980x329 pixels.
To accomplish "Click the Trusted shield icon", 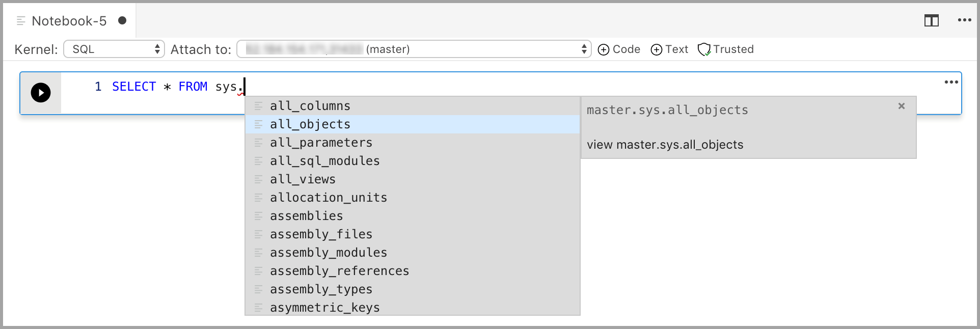I will tap(704, 49).
